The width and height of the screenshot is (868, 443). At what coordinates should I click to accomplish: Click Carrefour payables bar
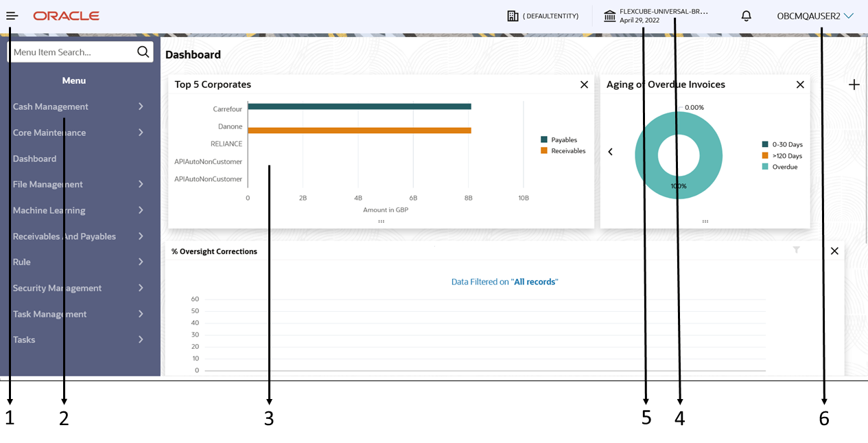coord(360,106)
